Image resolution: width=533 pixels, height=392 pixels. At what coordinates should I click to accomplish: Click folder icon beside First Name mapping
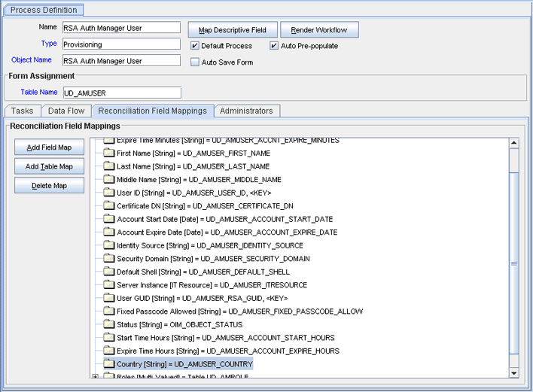[x=108, y=153]
